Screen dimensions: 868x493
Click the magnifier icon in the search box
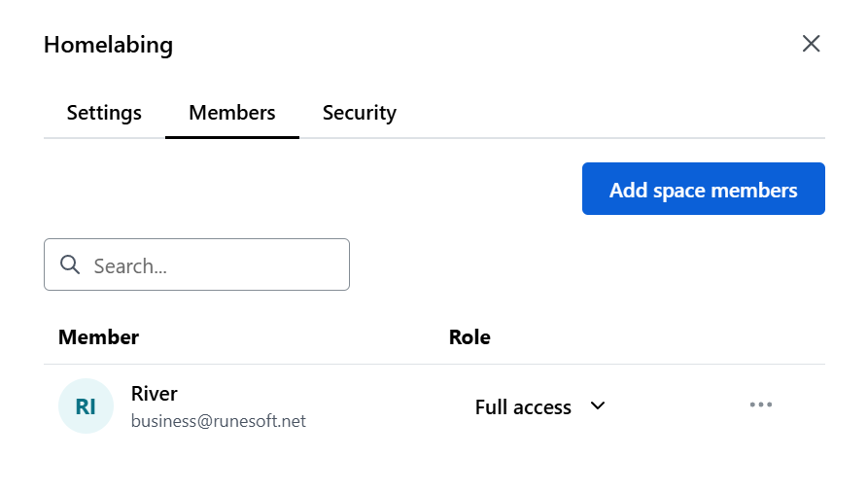pyautogui.click(x=70, y=264)
